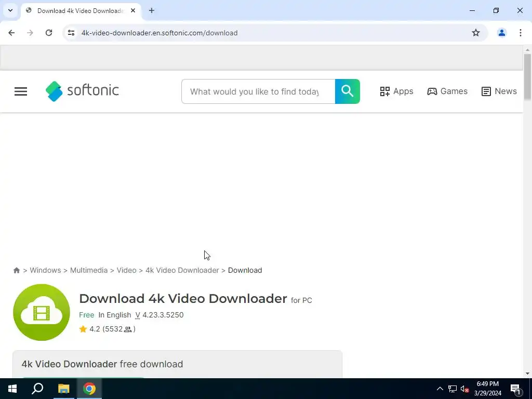Viewport: 532px width, 399px height.
Task: Go to the Windows breadcrumb
Action: pos(46,270)
